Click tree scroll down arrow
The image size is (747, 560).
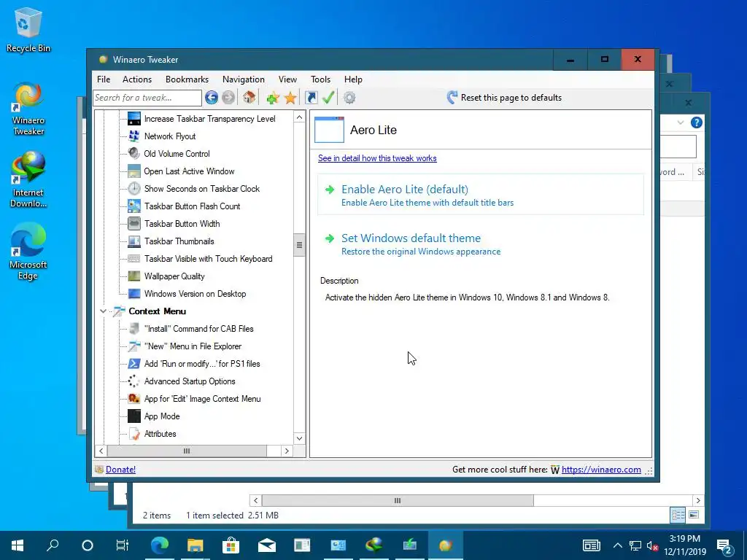tap(299, 438)
